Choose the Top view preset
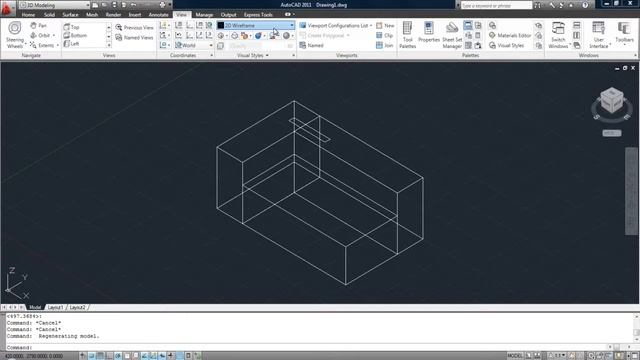 (71, 27)
